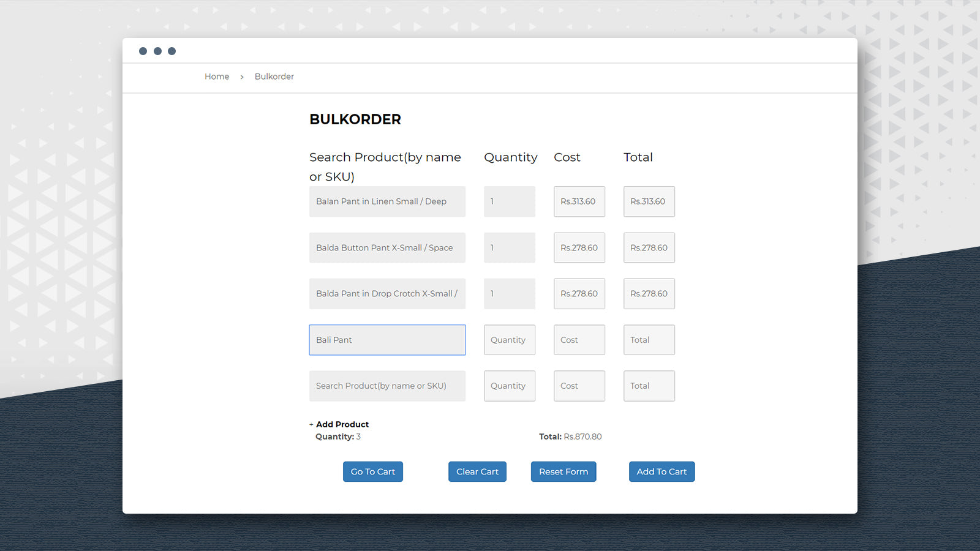980x551 pixels.
Task: Click the Rs.278.60 total for Balda Button Pant
Action: (x=649, y=247)
